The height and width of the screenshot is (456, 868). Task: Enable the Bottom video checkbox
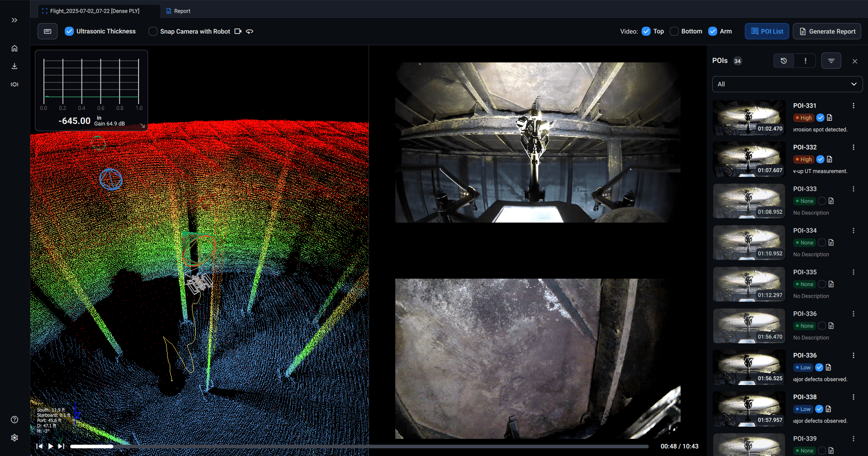[674, 31]
